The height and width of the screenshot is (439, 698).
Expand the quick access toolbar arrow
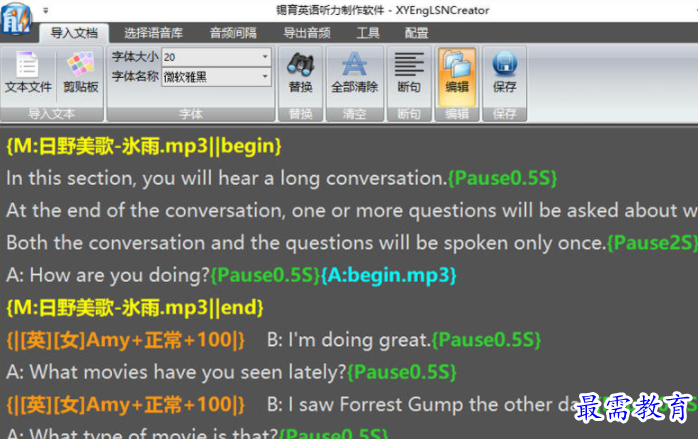point(47,9)
